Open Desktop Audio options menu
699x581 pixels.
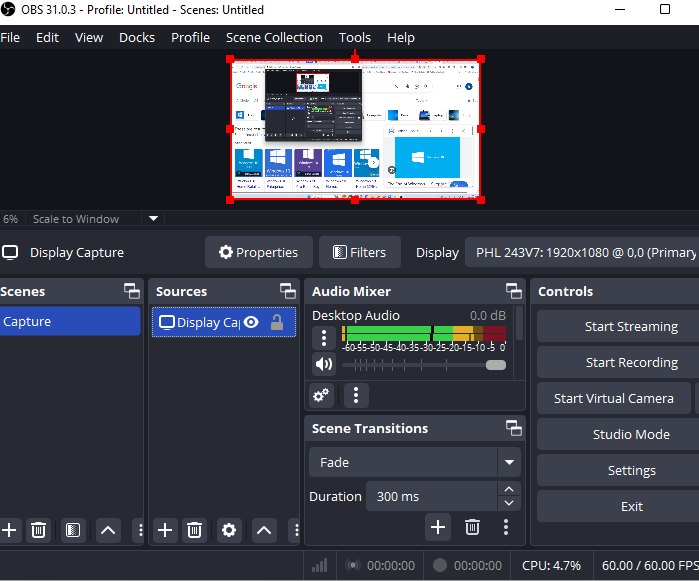click(324, 338)
